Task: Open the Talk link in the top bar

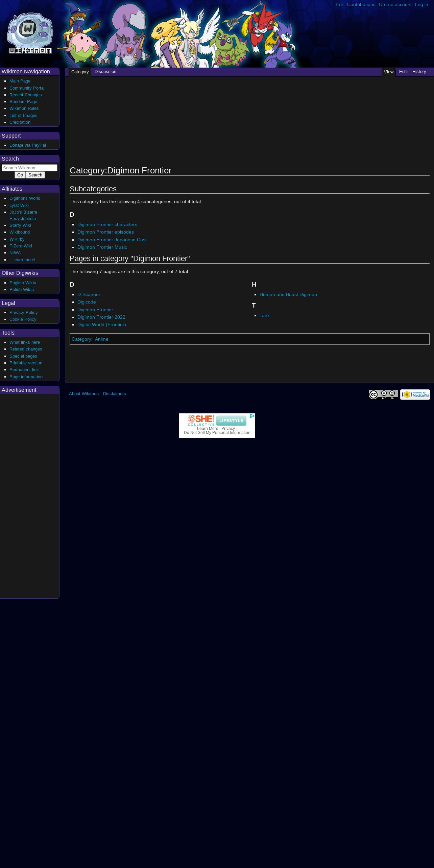Action: (339, 4)
